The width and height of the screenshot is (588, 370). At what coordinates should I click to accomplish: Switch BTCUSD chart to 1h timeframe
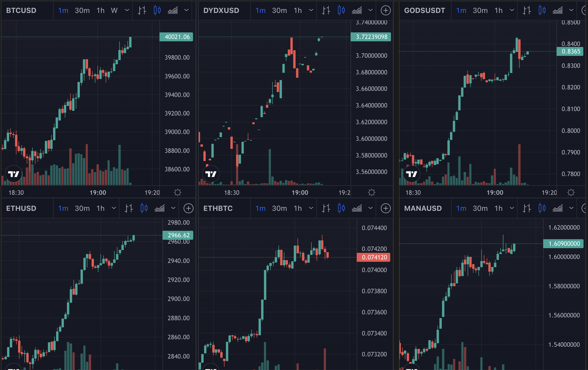pos(100,11)
